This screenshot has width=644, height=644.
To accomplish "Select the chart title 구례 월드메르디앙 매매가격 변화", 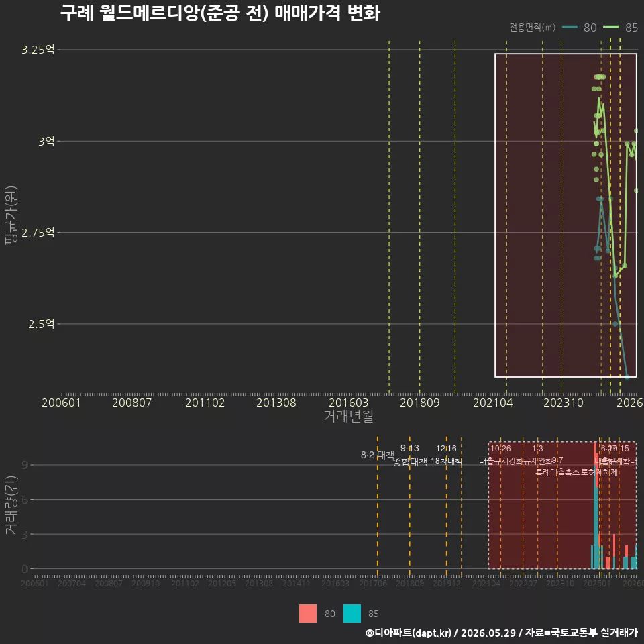I will point(220,13).
